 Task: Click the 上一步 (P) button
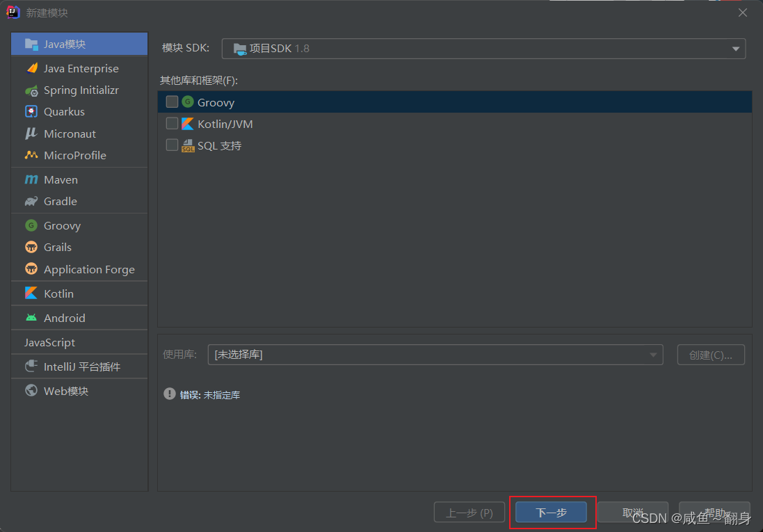469,513
